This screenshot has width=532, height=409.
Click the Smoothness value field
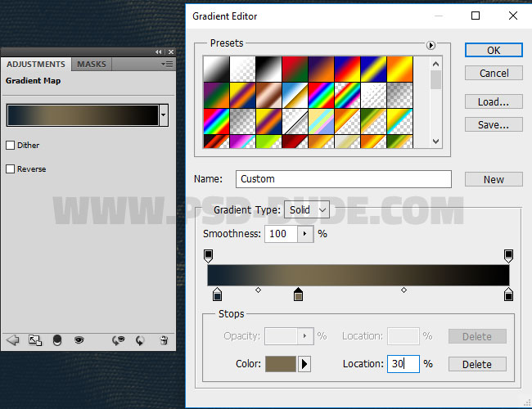[281, 234]
